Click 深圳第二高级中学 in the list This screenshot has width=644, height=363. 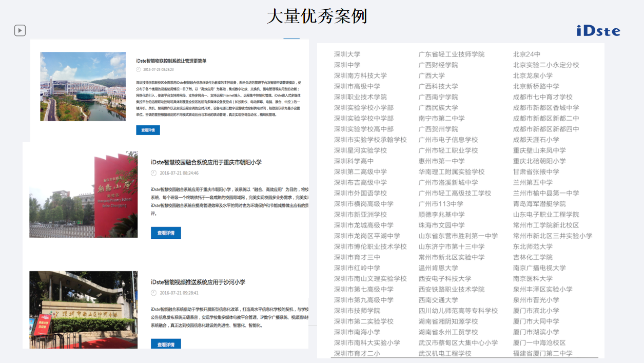coord(361,172)
